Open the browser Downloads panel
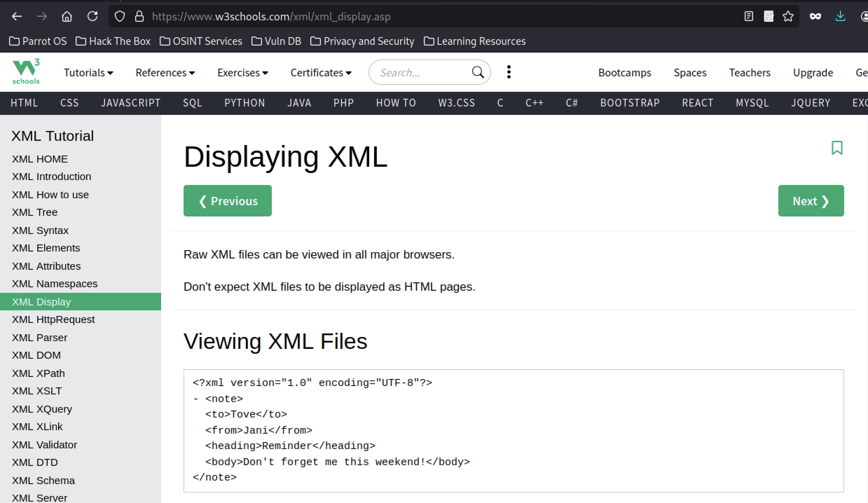This screenshot has height=503, width=868. pos(840,16)
